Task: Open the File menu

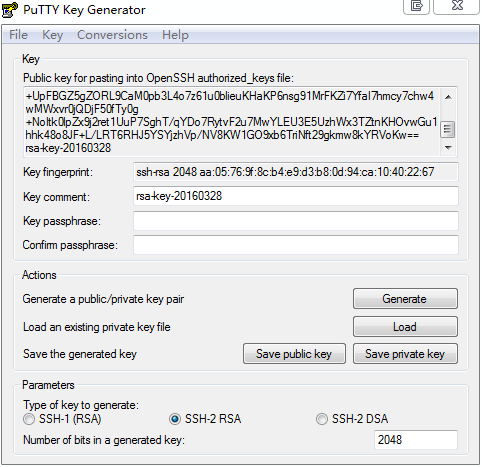Action: pyautogui.click(x=18, y=35)
